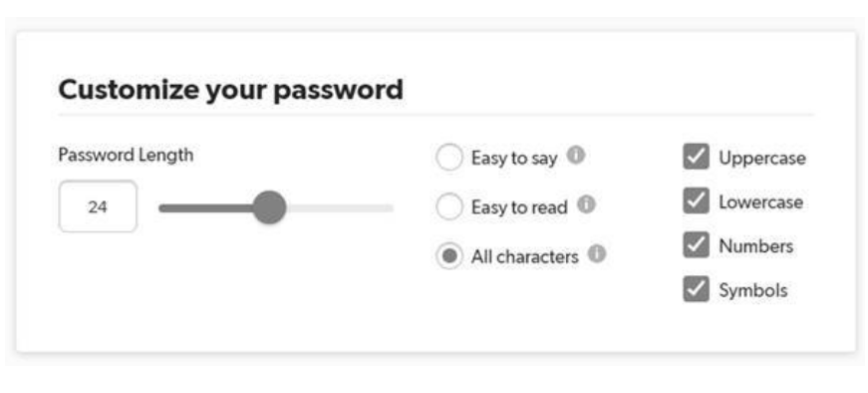Image resolution: width=868 pixels, height=393 pixels.
Task: Disable the Numbers checkbox
Action: click(x=696, y=245)
